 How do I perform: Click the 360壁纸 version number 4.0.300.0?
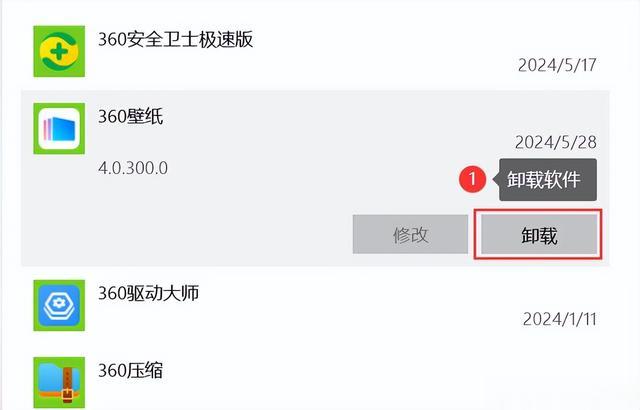click(133, 168)
